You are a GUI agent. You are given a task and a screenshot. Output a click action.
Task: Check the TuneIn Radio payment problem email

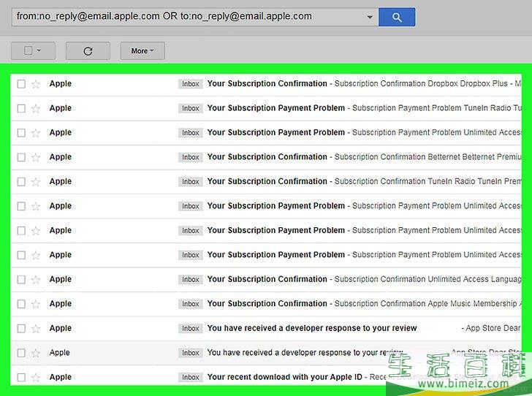21,108
